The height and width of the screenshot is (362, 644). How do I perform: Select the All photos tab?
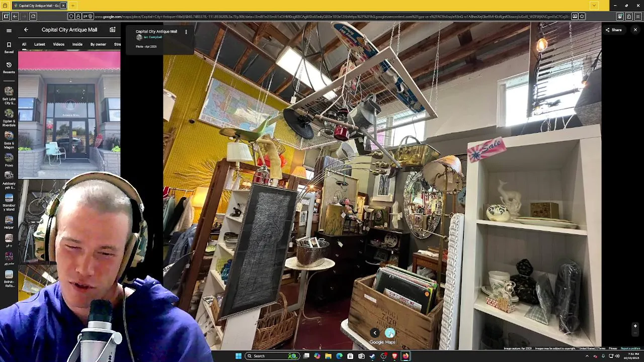(x=24, y=44)
